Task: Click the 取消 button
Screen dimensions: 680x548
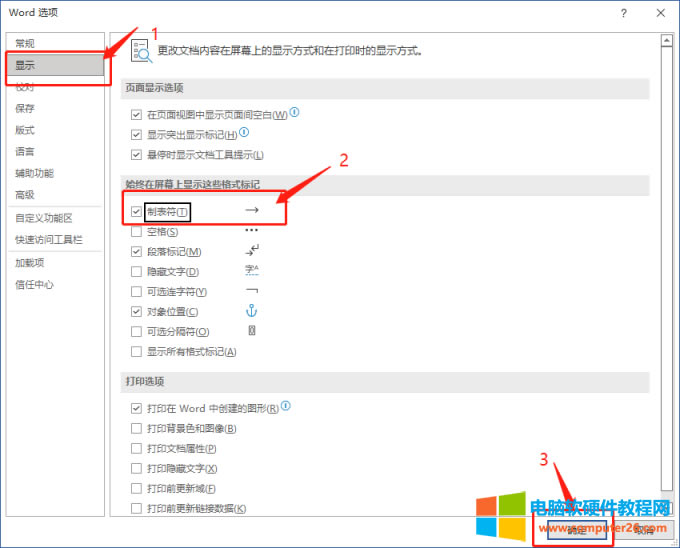Action: [x=644, y=530]
